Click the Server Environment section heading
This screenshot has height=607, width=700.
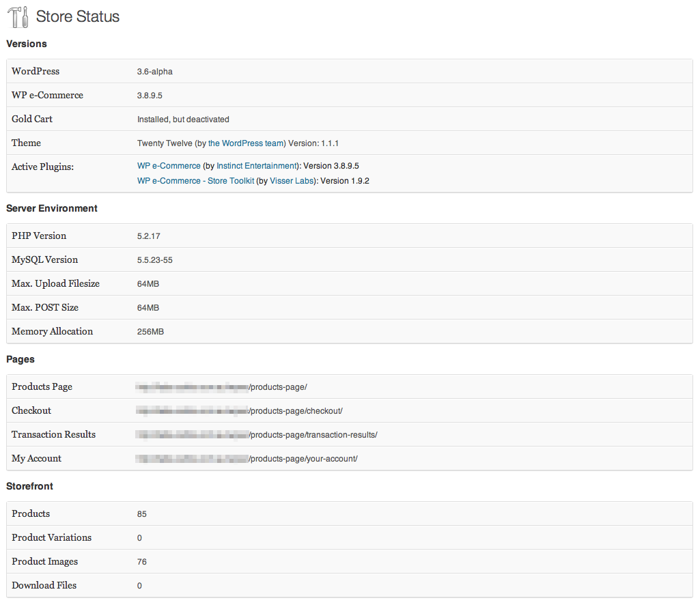click(x=52, y=208)
